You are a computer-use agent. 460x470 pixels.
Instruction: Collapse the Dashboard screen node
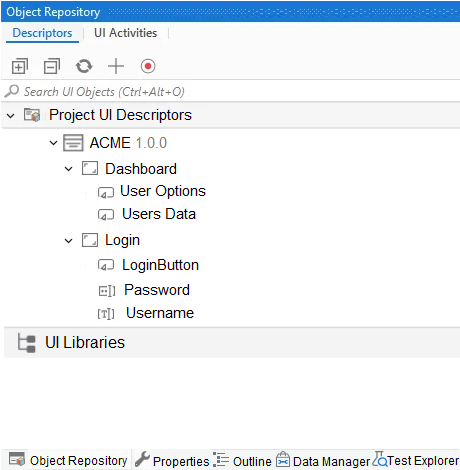tap(68, 169)
